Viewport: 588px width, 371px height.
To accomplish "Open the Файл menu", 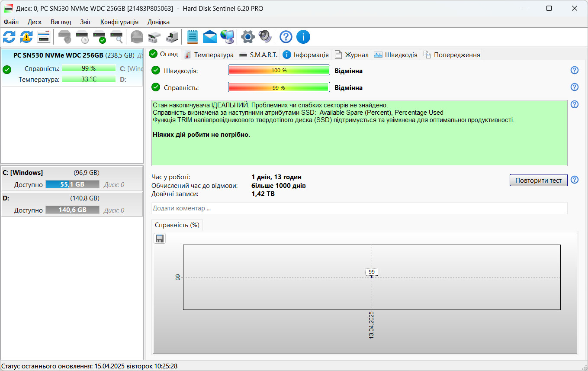I will (11, 22).
